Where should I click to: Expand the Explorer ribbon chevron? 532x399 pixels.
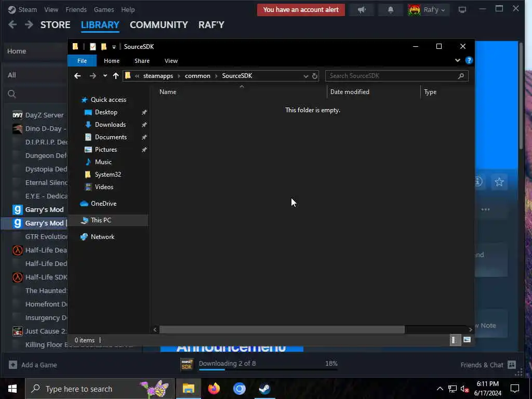(x=457, y=60)
